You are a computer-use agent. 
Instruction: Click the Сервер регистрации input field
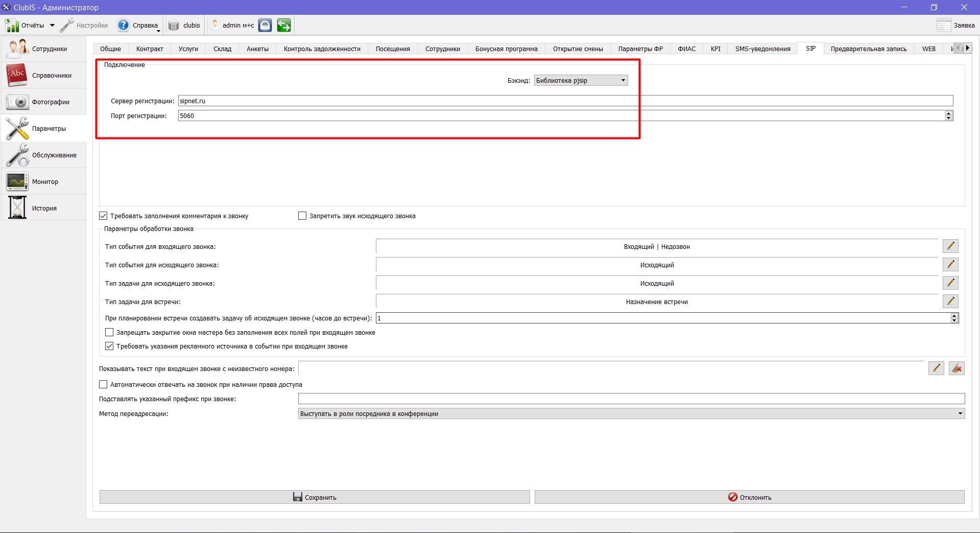point(565,101)
